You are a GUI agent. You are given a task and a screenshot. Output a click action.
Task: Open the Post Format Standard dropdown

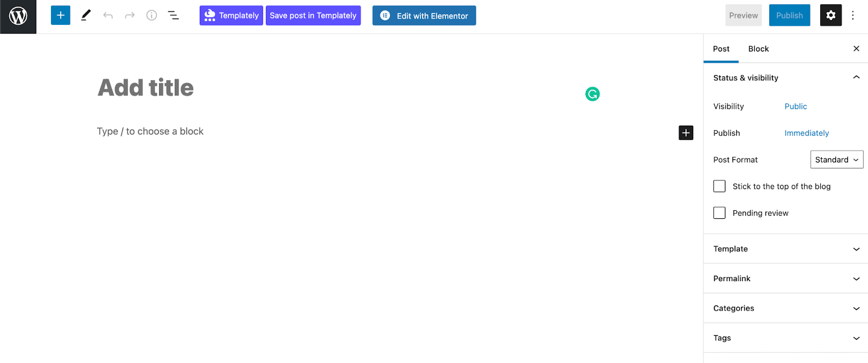tap(837, 160)
